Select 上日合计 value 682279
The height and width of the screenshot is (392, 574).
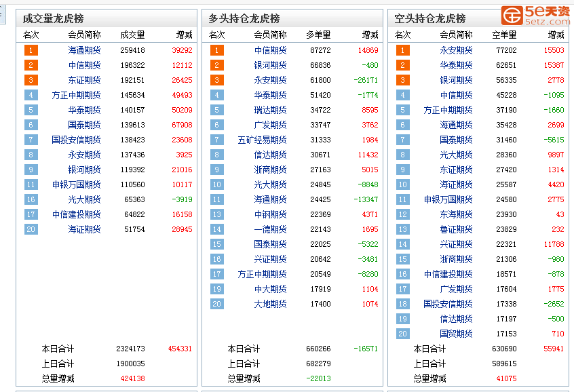pos(318,364)
